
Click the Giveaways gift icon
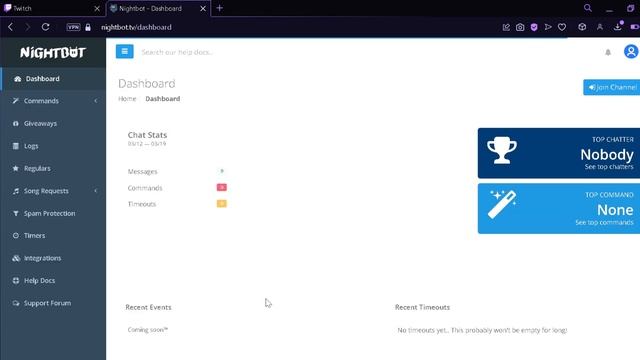tap(16, 123)
